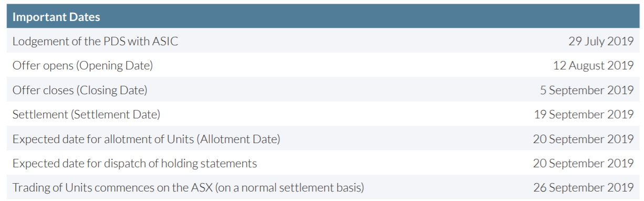This screenshot has width=644, height=201.
Task: Select the Lodgement of the PDS with ASIC row
Action: pos(323,41)
